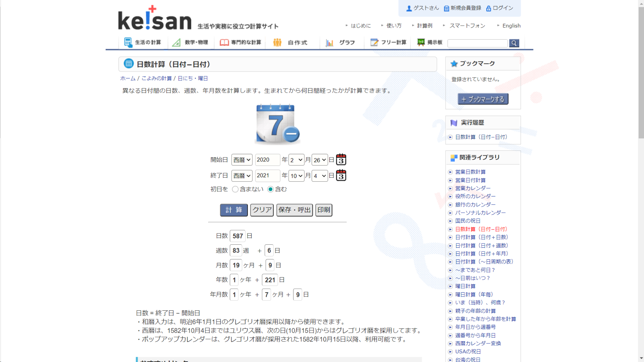The width and height of the screenshot is (644, 362).
Task: Click the グラフ bar chart icon
Action: tap(329, 43)
